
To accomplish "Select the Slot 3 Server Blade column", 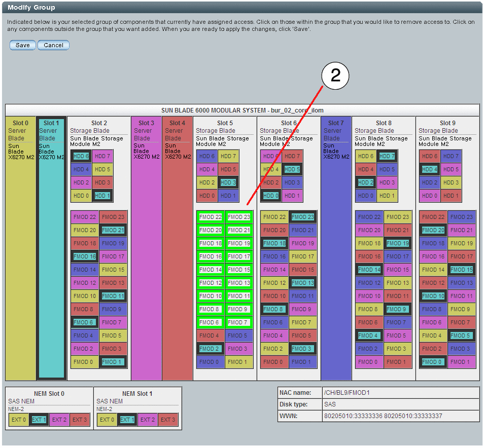I will [146, 248].
